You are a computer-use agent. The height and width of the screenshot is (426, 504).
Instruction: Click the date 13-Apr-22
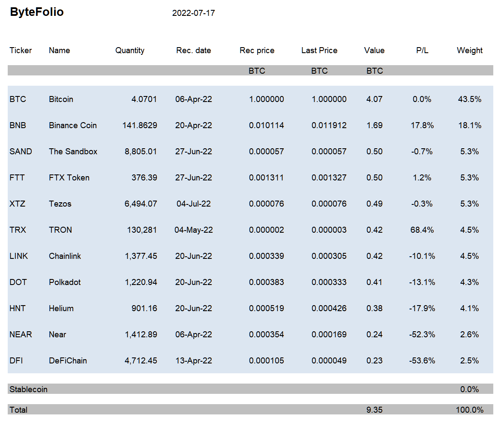(x=194, y=361)
